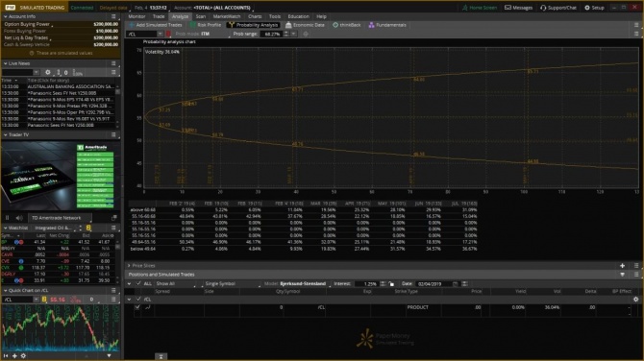Open Price Slices menu icon
Image resolution: width=644 pixels, height=361 pixels.
point(636,266)
